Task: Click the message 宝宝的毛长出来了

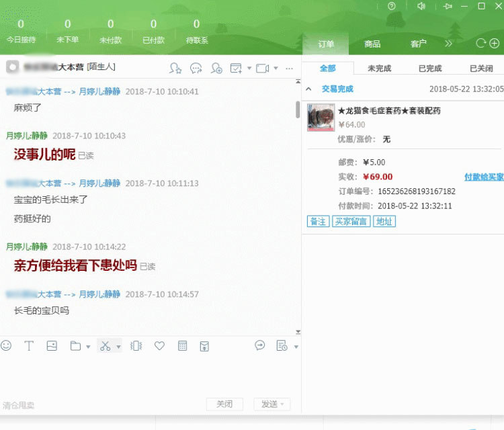Action: pos(50,200)
